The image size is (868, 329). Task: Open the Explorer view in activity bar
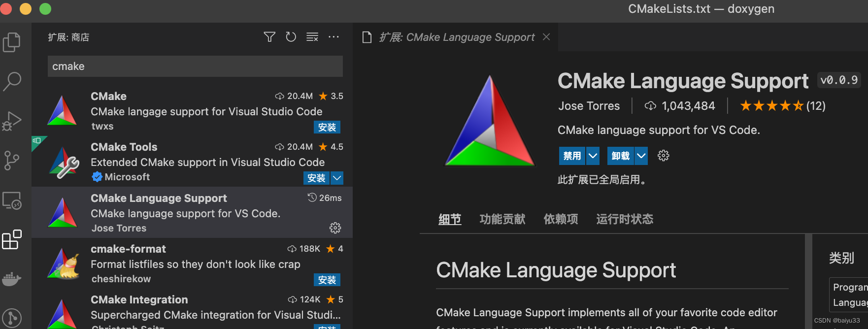pyautogui.click(x=12, y=42)
